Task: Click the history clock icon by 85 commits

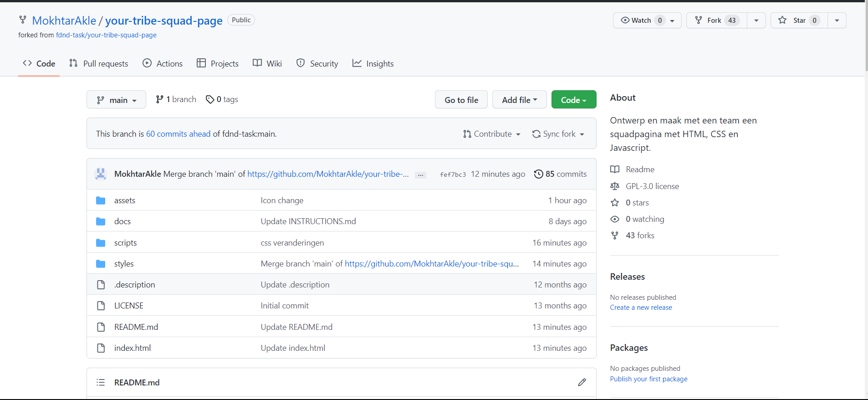Action: coord(538,174)
